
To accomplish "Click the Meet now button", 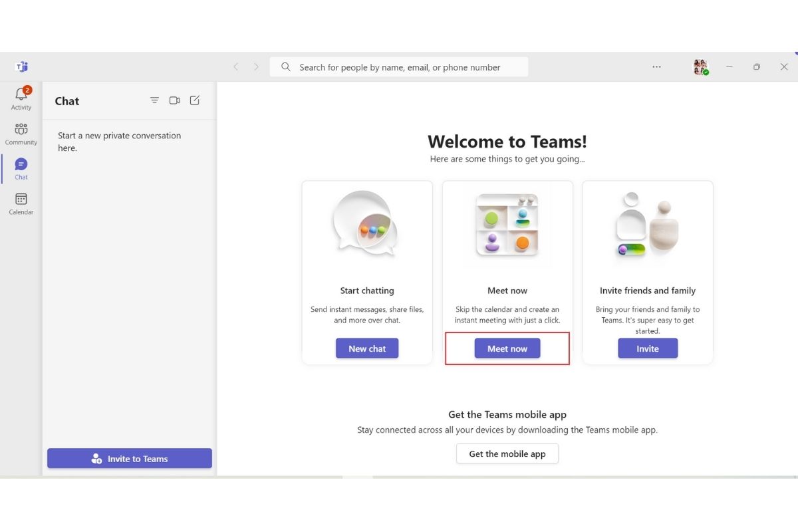I will click(x=507, y=348).
